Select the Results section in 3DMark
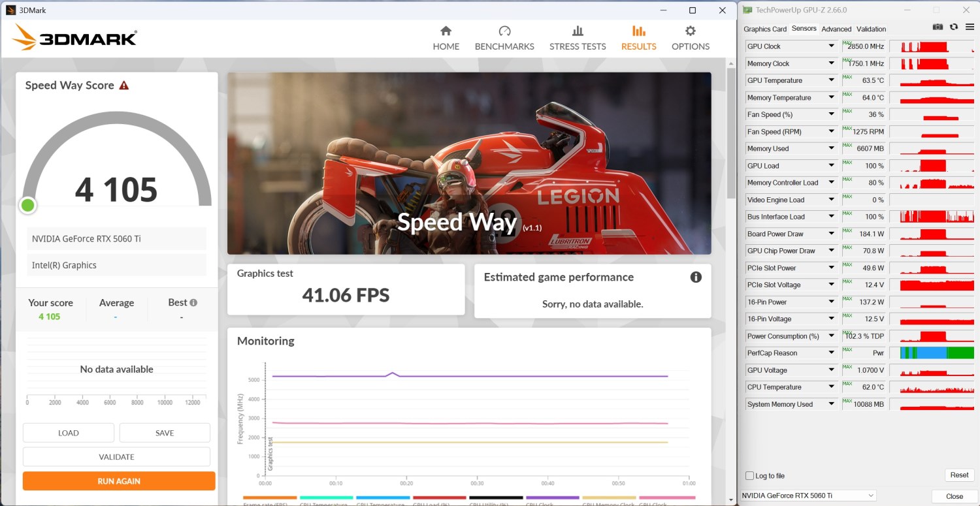Viewport: 980px width, 506px height. coord(639,39)
